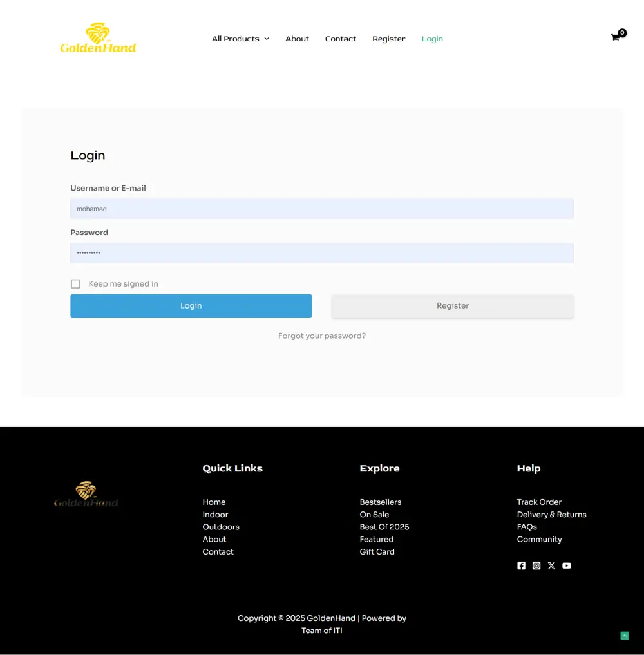Open the Contact page from navigation
The width and height of the screenshot is (644, 655).
341,39
